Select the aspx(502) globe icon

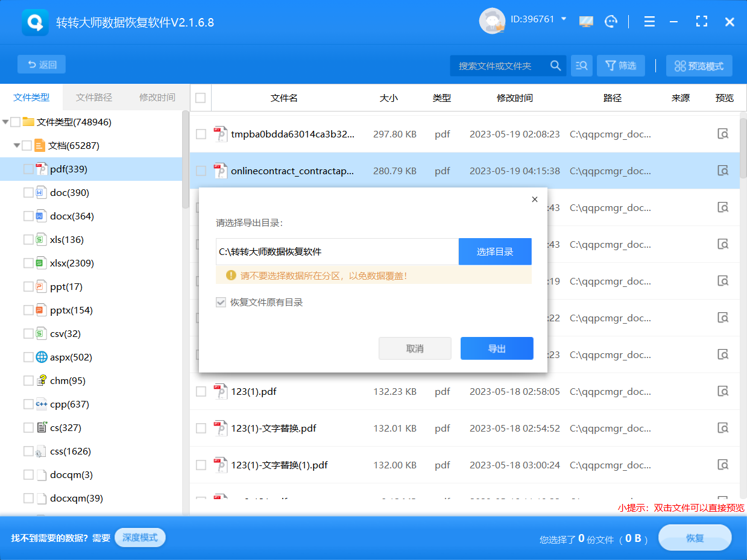42,357
